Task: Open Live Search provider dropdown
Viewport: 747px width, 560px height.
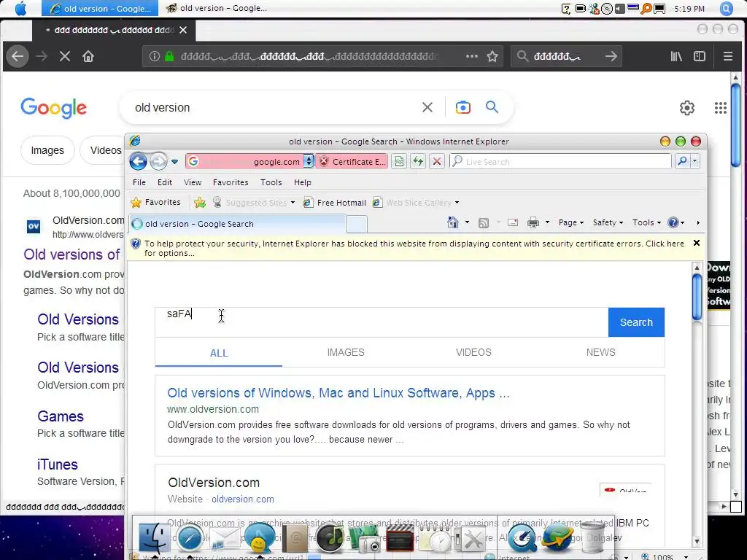Action: [x=694, y=161]
